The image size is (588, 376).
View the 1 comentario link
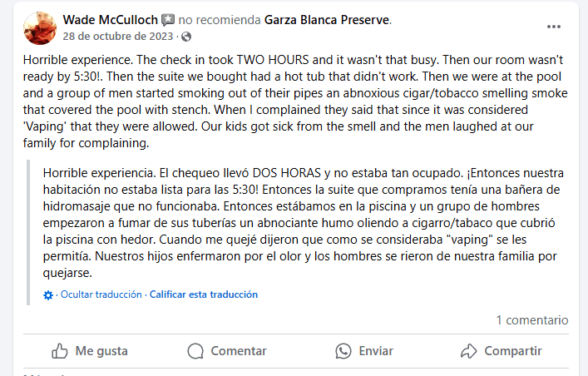pos(532,319)
